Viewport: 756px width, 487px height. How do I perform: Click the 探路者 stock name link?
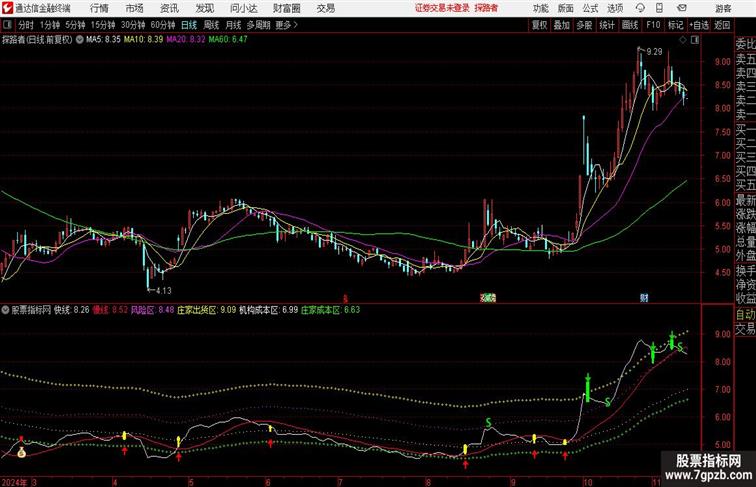click(486, 8)
